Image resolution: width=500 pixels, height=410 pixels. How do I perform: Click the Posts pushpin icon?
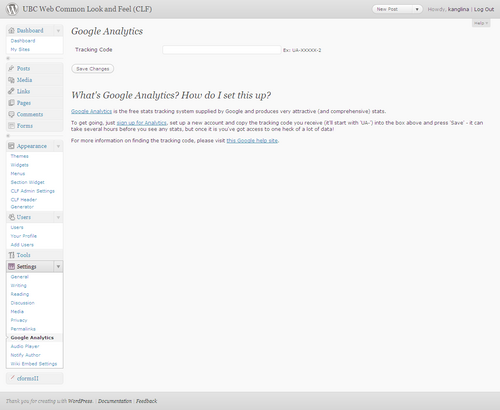click(x=12, y=68)
